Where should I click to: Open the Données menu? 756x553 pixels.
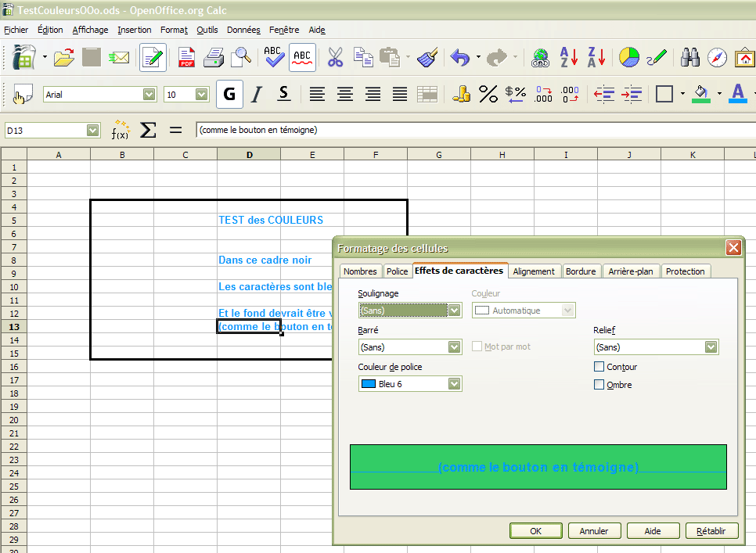coord(243,30)
